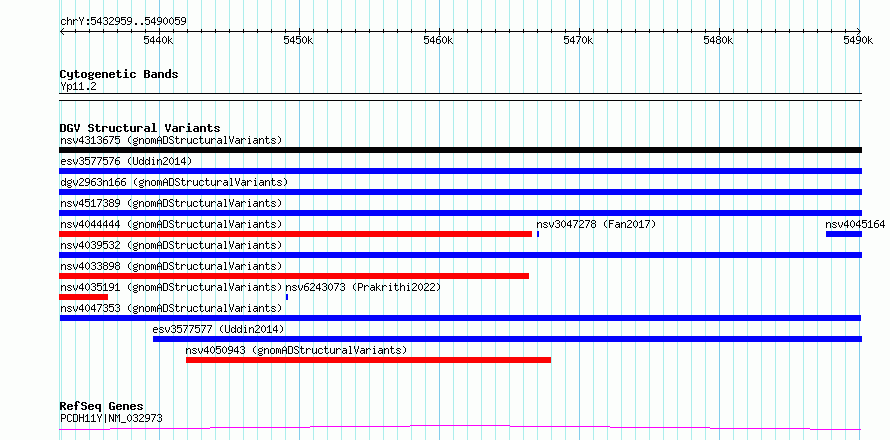Select the blue bar under esv3577576
This screenshot has height=440, width=890.
[x=461, y=171]
